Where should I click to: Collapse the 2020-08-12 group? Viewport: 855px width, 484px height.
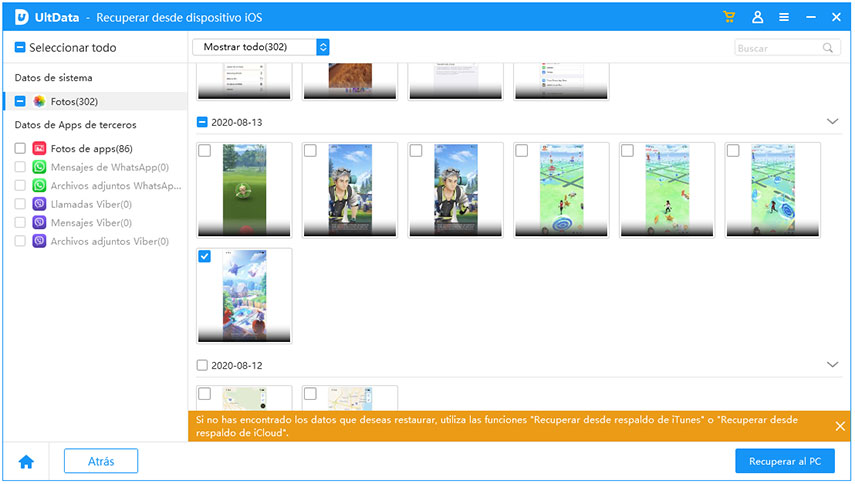click(832, 365)
